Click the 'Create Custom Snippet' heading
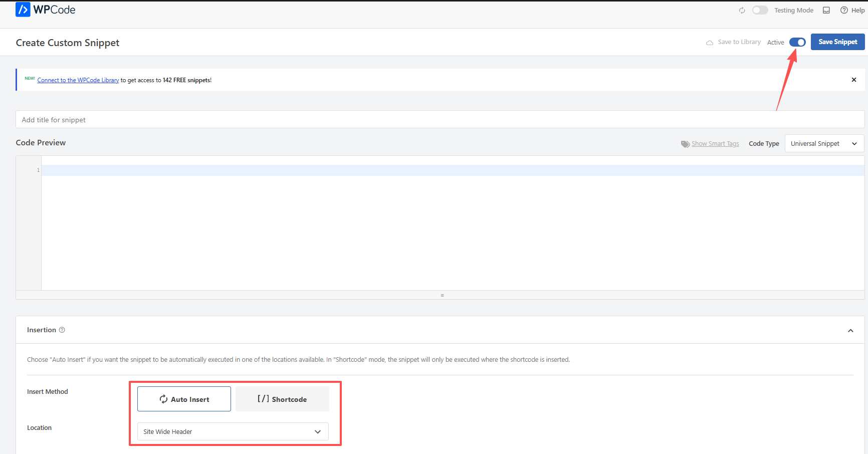868x454 pixels. 68,43
